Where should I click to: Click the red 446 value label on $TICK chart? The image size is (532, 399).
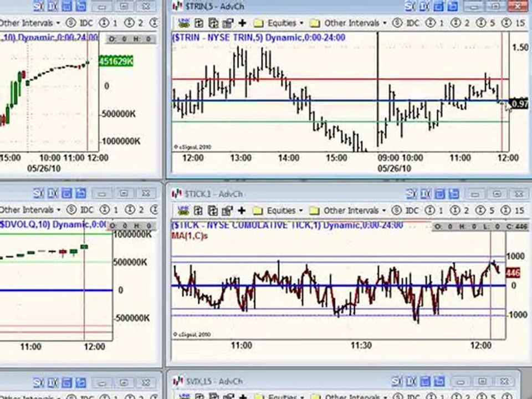[513, 273]
